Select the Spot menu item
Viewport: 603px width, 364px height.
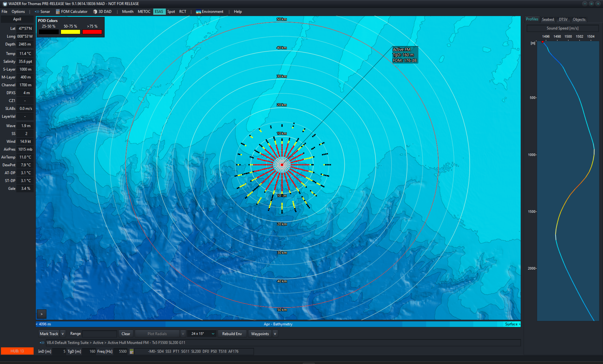pos(171,12)
